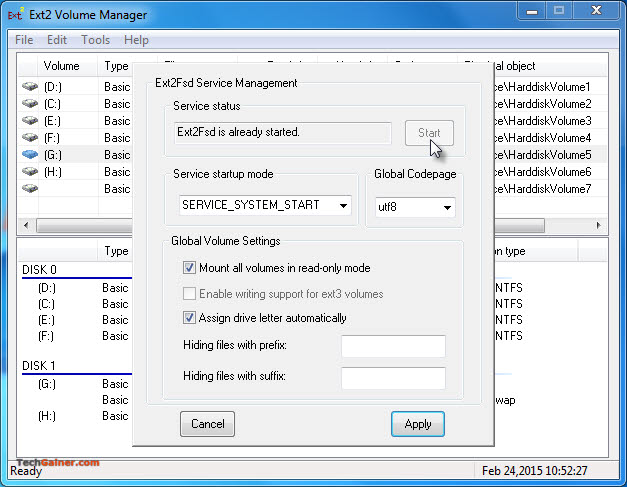The height and width of the screenshot is (487, 627).
Task: Click the date and time in status bar
Action: pos(535,471)
